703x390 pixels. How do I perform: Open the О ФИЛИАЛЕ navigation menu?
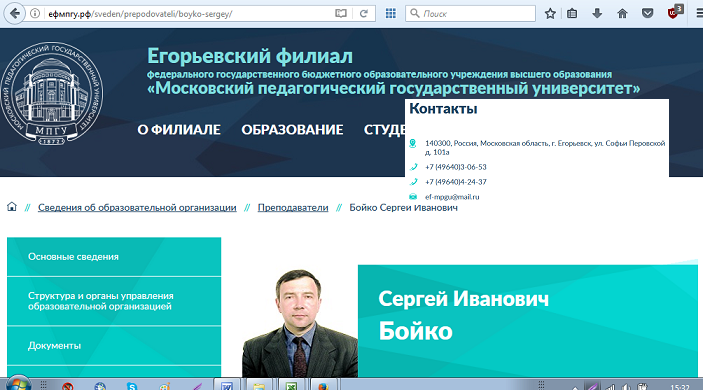[x=179, y=130]
